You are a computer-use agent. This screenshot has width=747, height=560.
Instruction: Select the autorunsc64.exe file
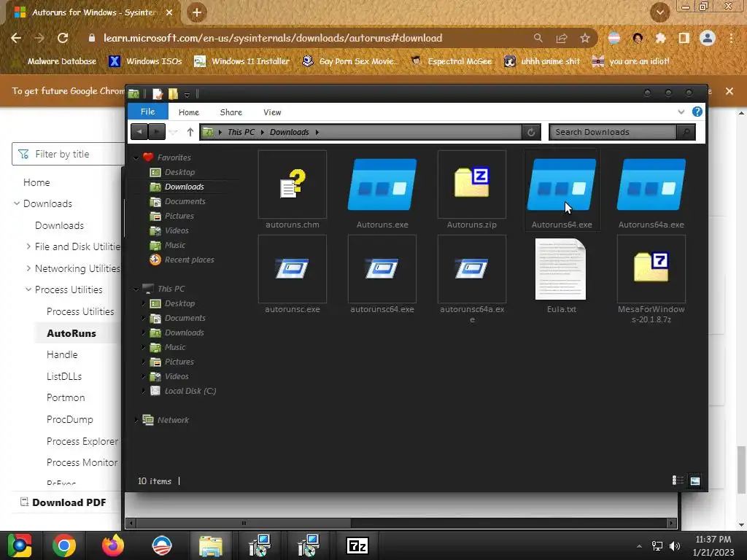[x=382, y=275]
